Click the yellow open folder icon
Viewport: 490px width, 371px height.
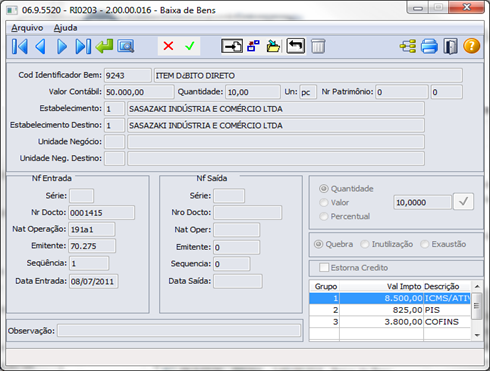tap(273, 46)
